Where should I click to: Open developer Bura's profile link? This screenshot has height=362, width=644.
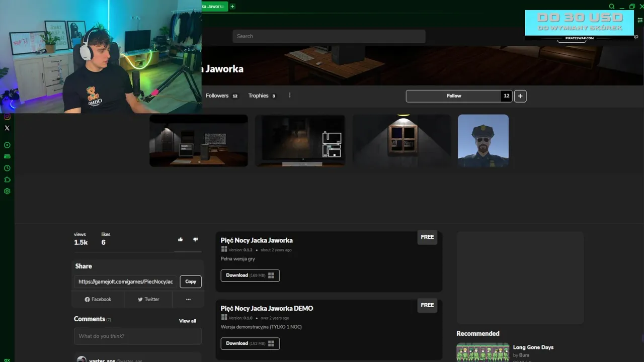524,355
